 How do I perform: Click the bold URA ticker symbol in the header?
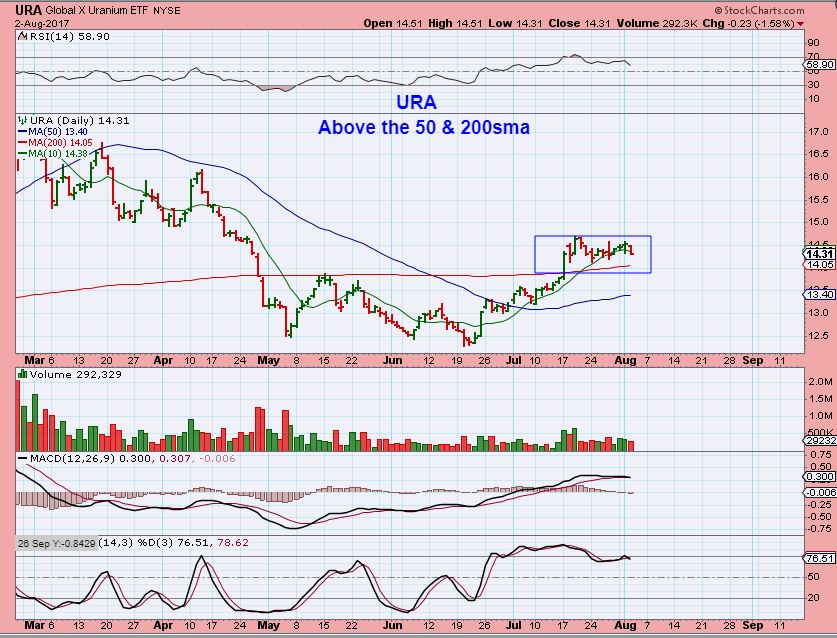tap(28, 10)
